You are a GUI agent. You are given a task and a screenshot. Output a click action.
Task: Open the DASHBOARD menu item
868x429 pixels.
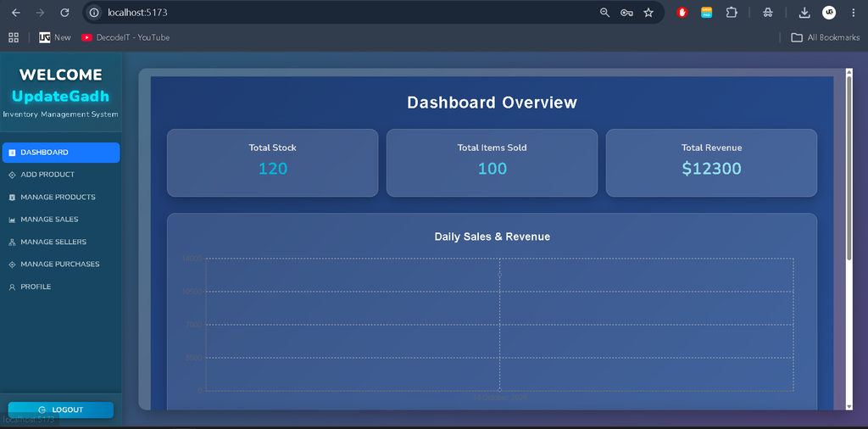[x=61, y=153]
